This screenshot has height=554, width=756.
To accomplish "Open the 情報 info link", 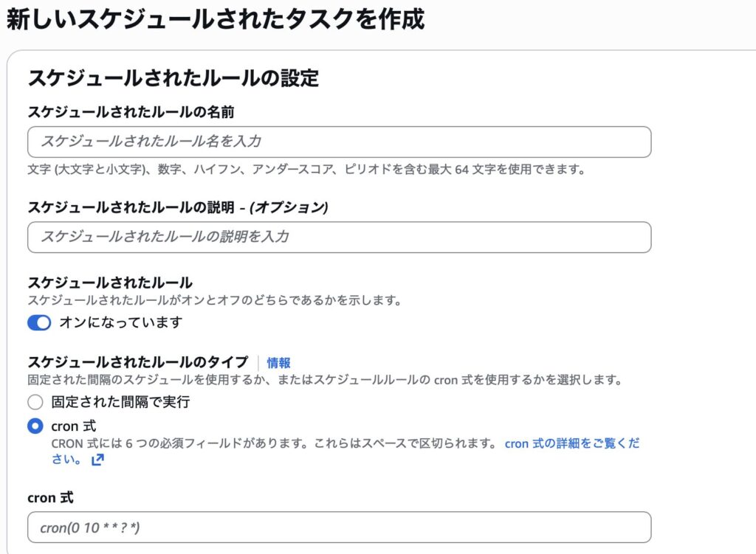I will pos(278,362).
